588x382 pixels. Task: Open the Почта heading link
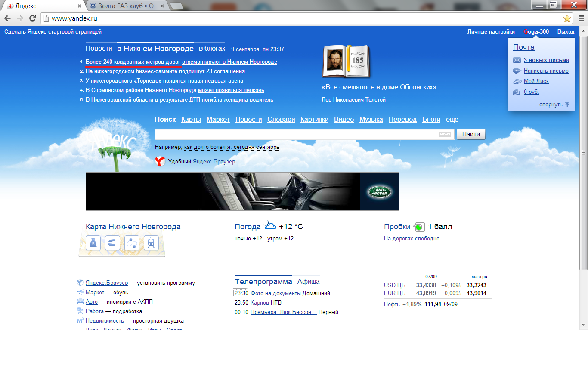pyautogui.click(x=524, y=47)
